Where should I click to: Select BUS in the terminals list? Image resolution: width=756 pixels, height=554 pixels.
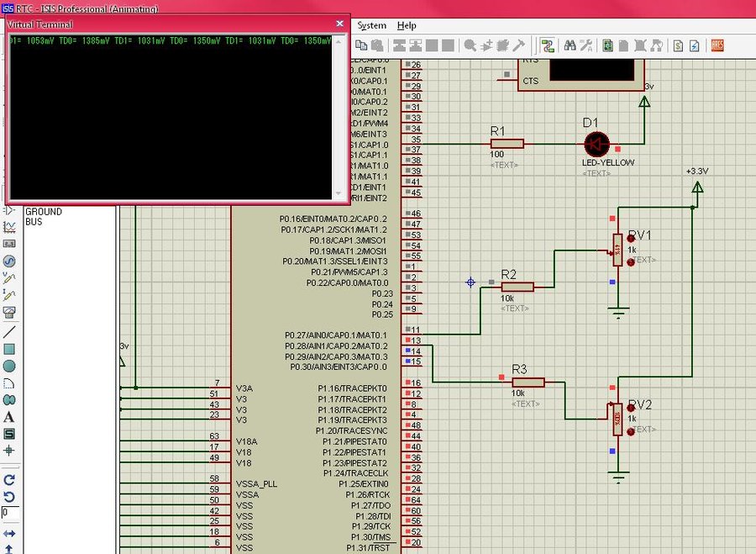(x=34, y=222)
